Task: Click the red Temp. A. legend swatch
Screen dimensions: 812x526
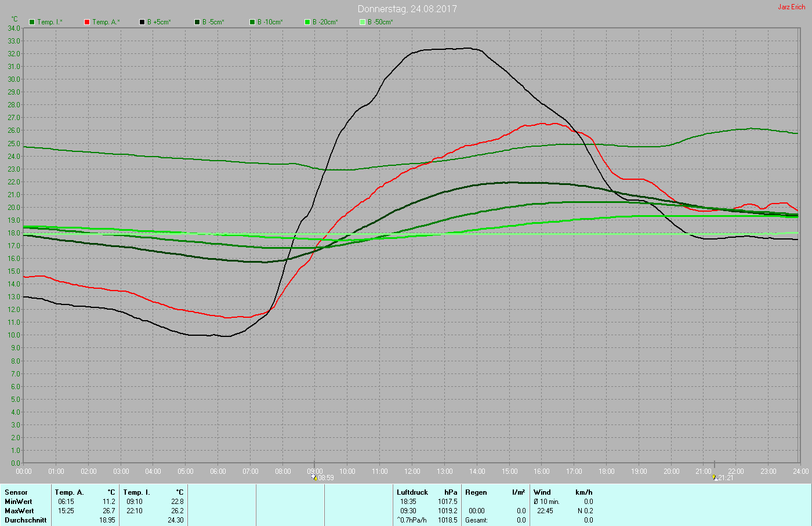Action: pos(87,22)
